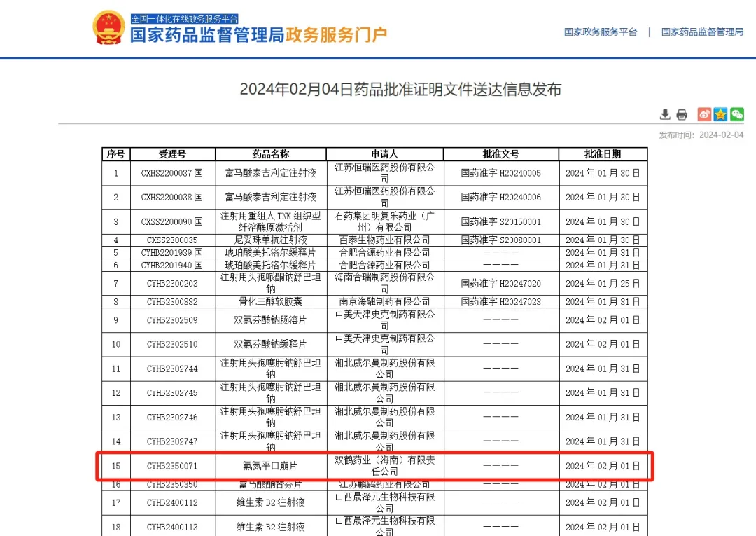The width and height of the screenshot is (756, 536).
Task: Click approval number 国药准字 S20080001
Action: tap(501, 240)
